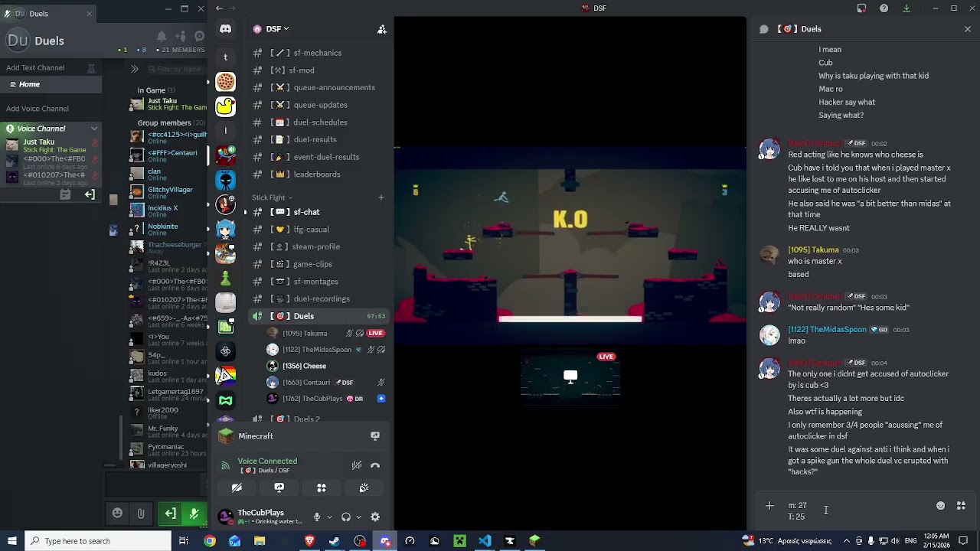
Task: Turn on camera in Discord voice panel
Action: pyautogui.click(x=237, y=487)
